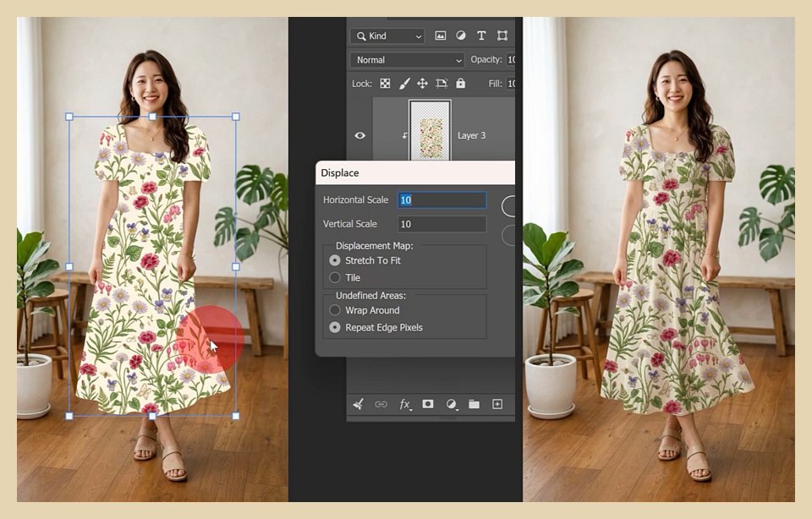Lock transparent pixels with the checkerboard icon

coord(386,84)
